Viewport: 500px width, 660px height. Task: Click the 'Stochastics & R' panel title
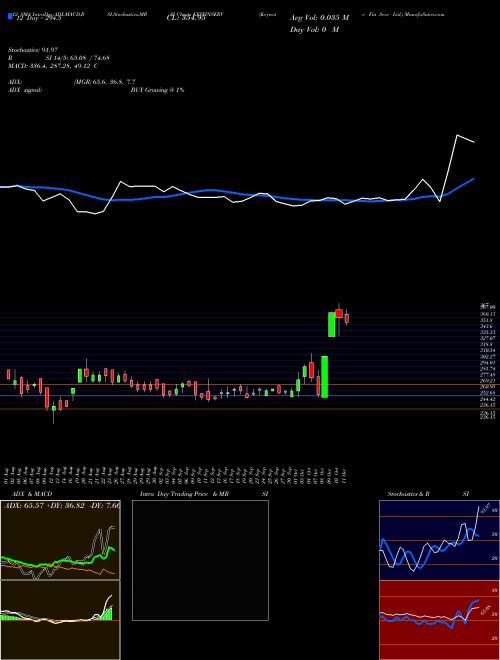tap(409, 494)
